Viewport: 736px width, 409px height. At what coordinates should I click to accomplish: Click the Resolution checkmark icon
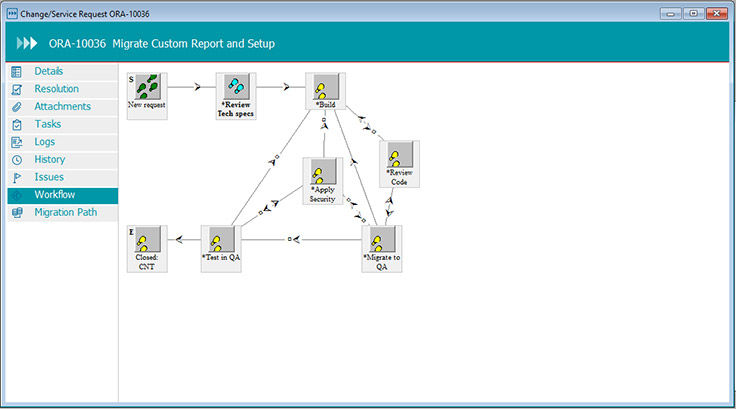(16, 89)
